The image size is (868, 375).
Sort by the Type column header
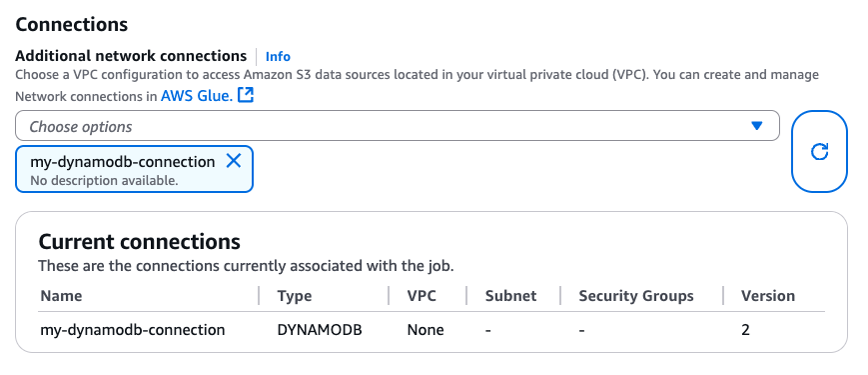point(295,296)
